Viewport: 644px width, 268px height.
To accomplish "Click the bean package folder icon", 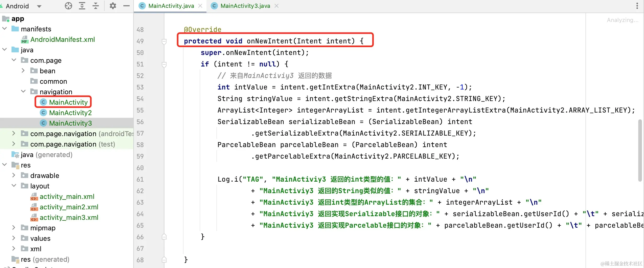I will pyautogui.click(x=34, y=70).
